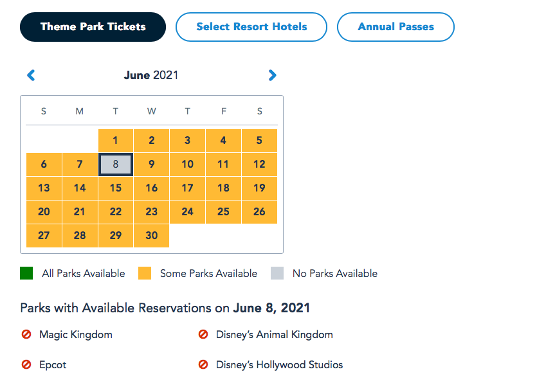
Task: Open Annual Passes tab
Action: tap(396, 27)
